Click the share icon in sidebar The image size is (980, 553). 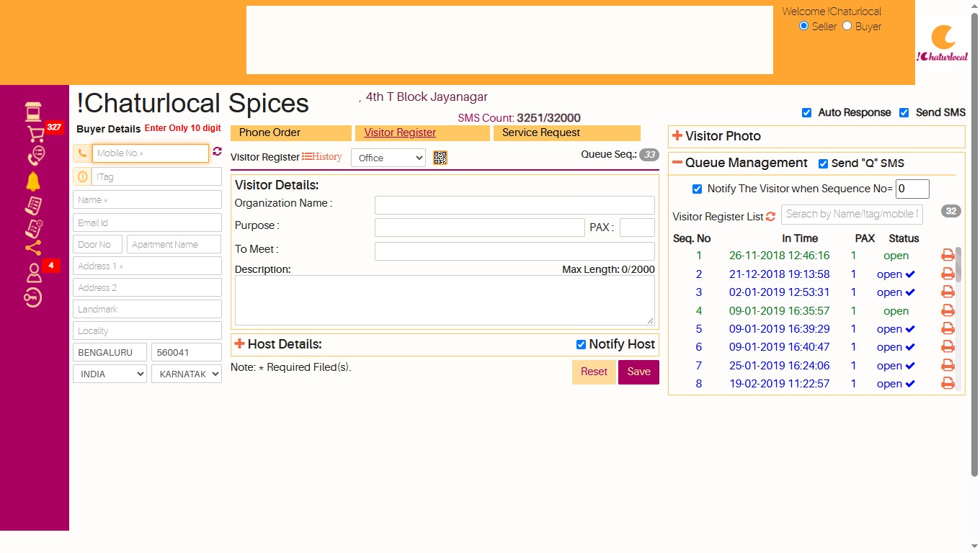tap(33, 248)
